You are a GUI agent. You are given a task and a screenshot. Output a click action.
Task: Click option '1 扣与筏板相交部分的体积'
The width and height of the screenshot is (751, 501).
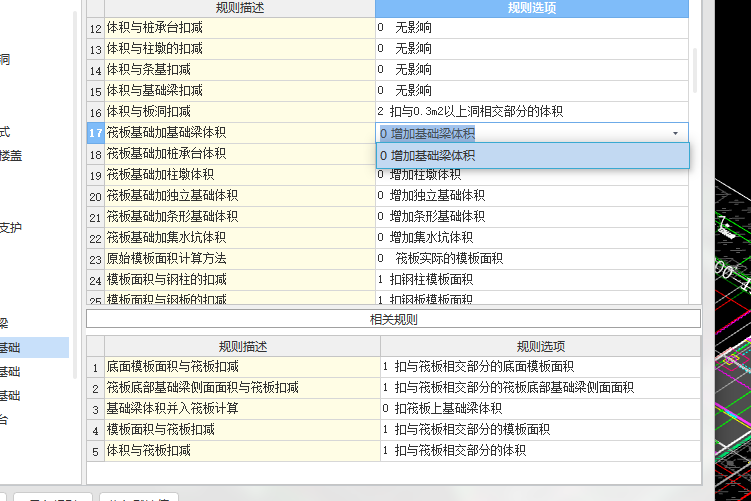tap(540, 451)
